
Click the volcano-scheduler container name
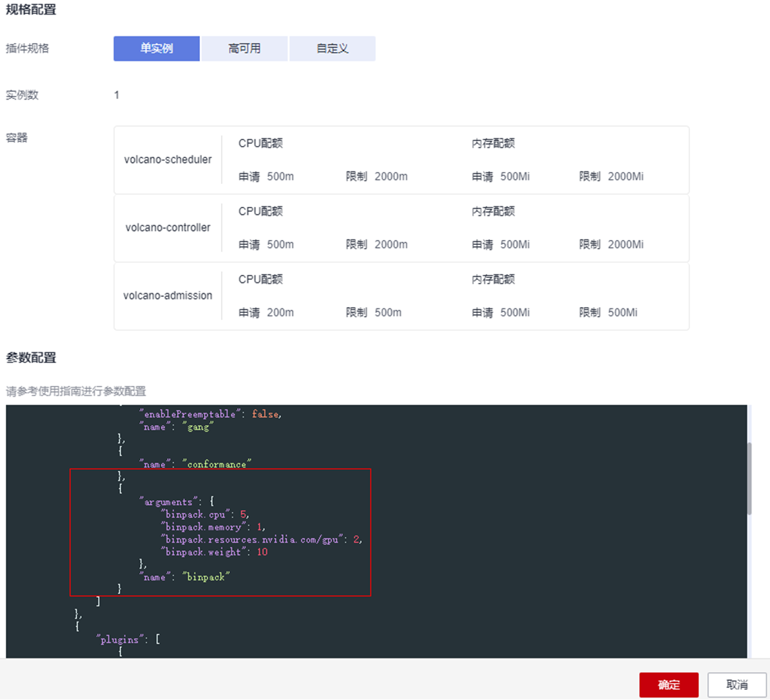coord(168,159)
